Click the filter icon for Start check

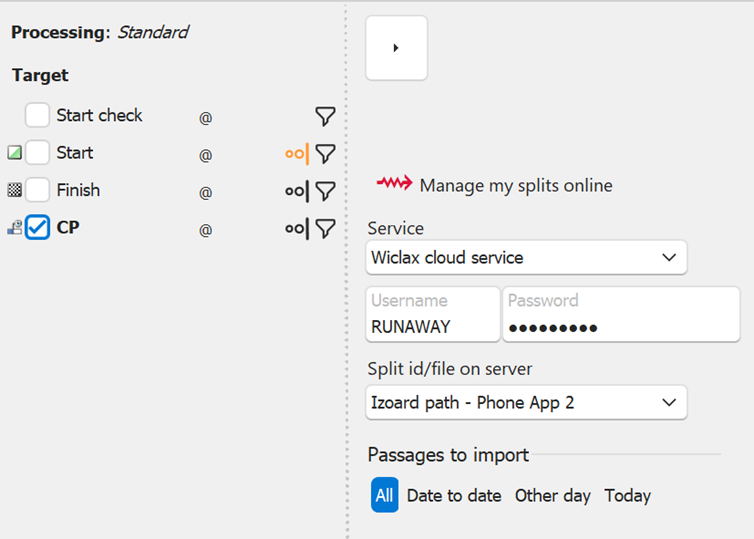pos(325,116)
